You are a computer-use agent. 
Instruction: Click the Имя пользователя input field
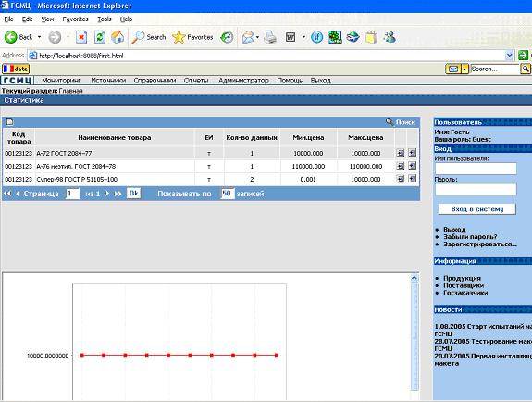point(476,169)
